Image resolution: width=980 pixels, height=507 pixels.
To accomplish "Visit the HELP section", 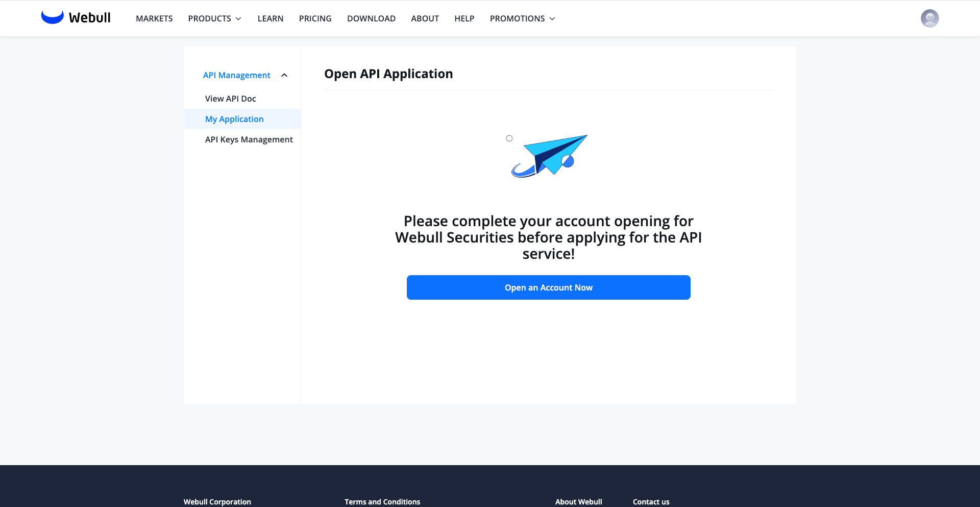I will pos(464,18).
